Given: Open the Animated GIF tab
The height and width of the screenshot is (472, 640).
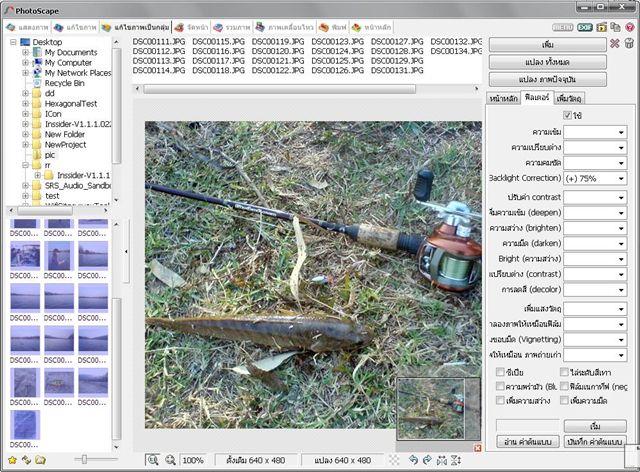Looking at the screenshot, I should coord(284,27).
